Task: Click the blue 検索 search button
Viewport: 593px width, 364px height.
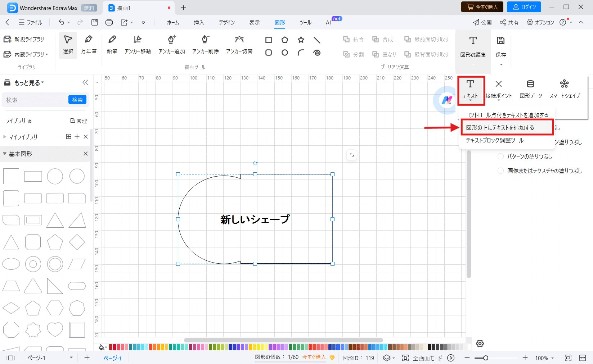Action: [x=77, y=100]
